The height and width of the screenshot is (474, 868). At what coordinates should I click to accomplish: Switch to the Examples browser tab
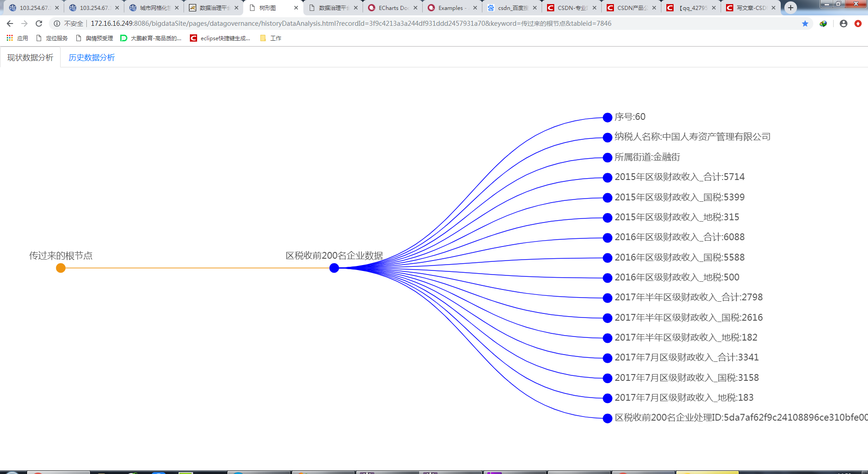pyautogui.click(x=452, y=8)
